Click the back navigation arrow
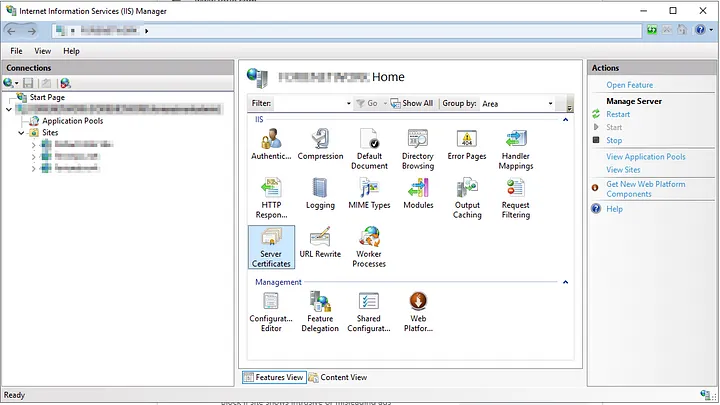Viewport: 720px width, 405px height. click(x=11, y=31)
